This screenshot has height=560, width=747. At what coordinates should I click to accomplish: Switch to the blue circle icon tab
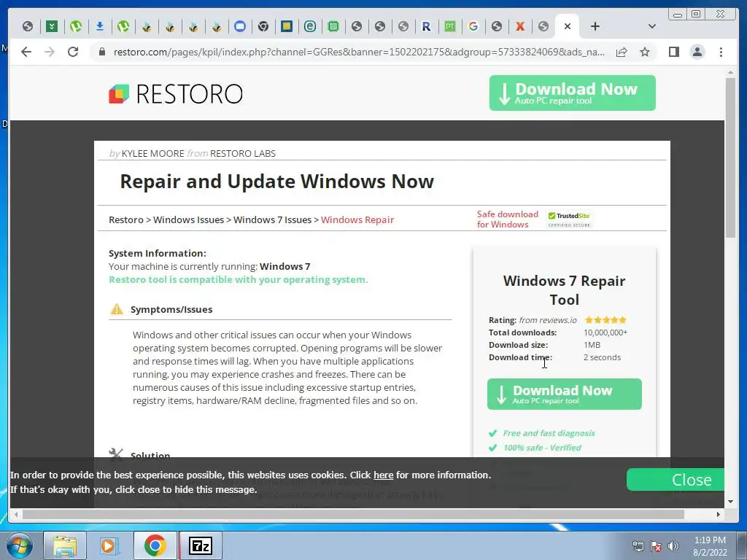pos(239,26)
